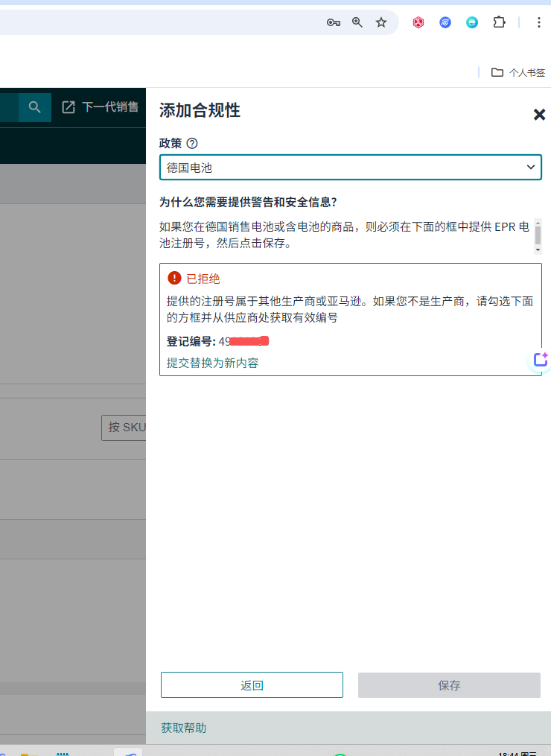551x756 pixels.
Task: Open Chrome's three-dot menu
Action: coord(539,22)
